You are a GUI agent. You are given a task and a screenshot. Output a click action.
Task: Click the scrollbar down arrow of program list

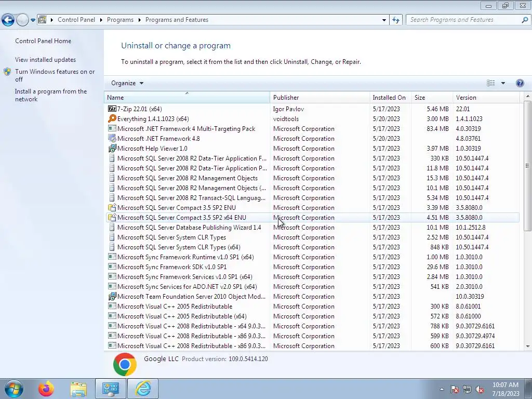(527, 346)
